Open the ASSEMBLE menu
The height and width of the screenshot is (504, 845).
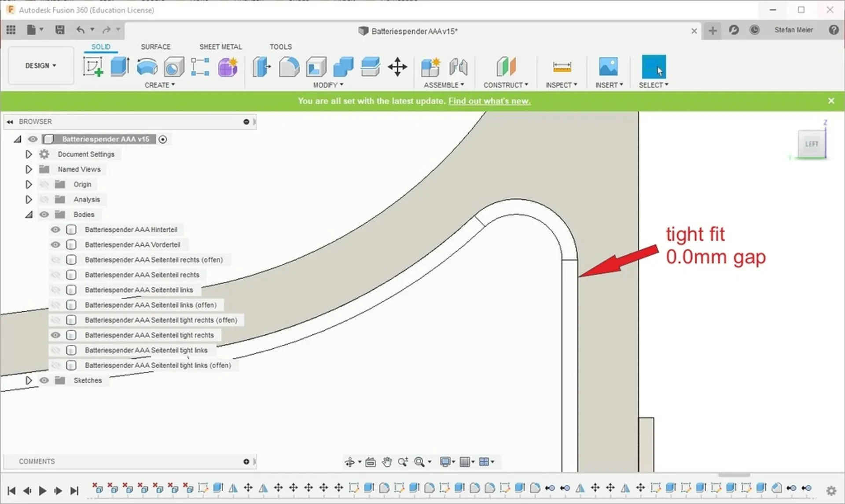(x=444, y=85)
